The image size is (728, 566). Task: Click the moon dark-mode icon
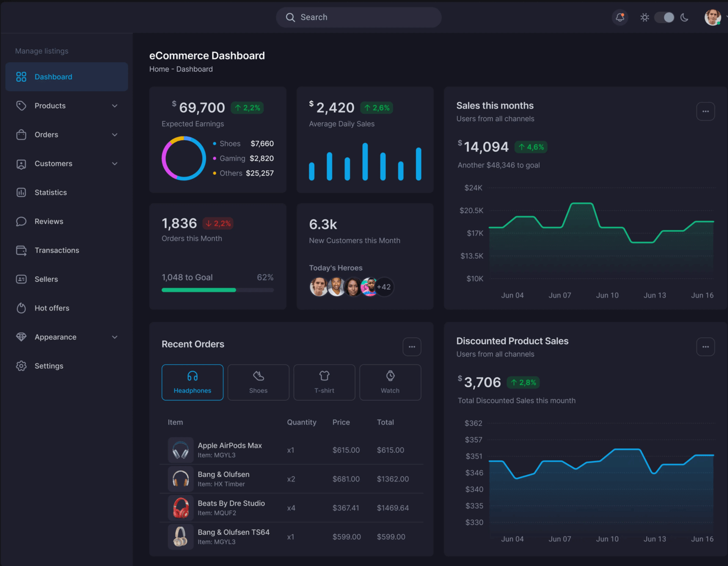click(x=684, y=17)
